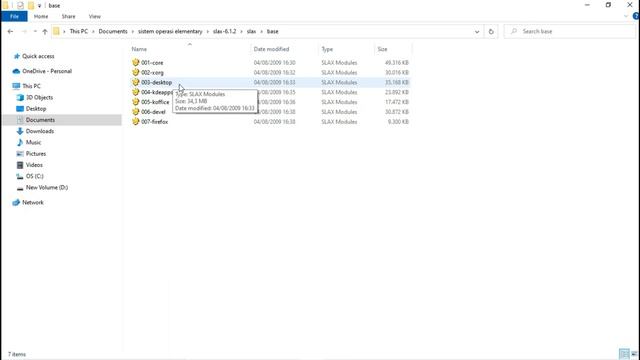Open Network in navigation pane
This screenshot has width=640, height=360.
tap(33, 202)
